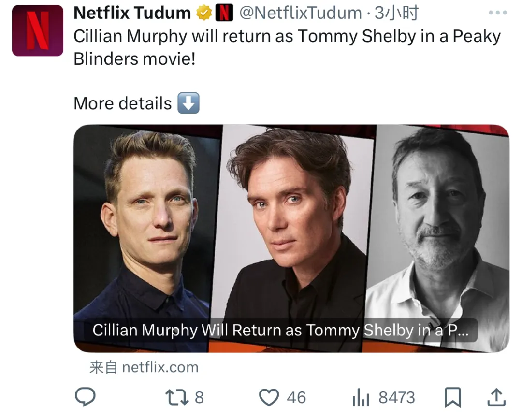Click the down arrow emoji after More details
The height and width of the screenshot is (420, 522).
coord(188,103)
